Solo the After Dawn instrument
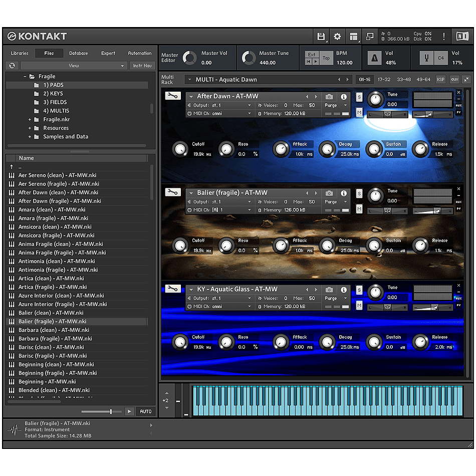The width and height of the screenshot is (476, 476). [x=359, y=97]
